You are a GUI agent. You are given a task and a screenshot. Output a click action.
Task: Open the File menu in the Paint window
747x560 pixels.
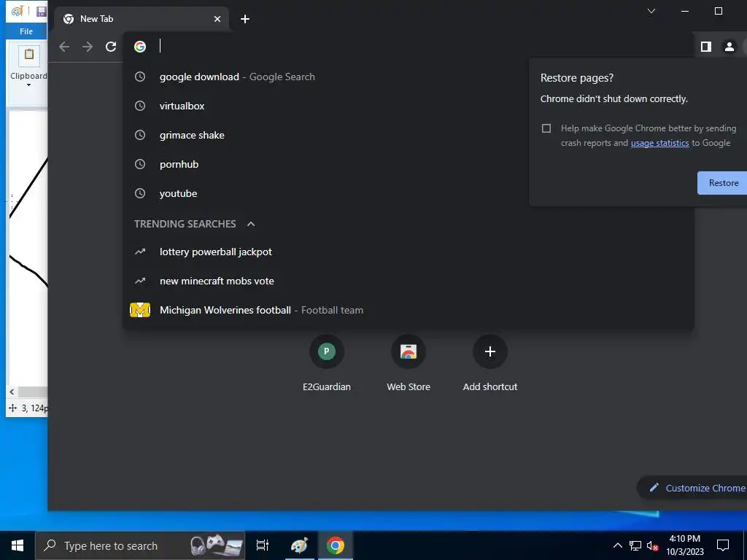pos(26,31)
